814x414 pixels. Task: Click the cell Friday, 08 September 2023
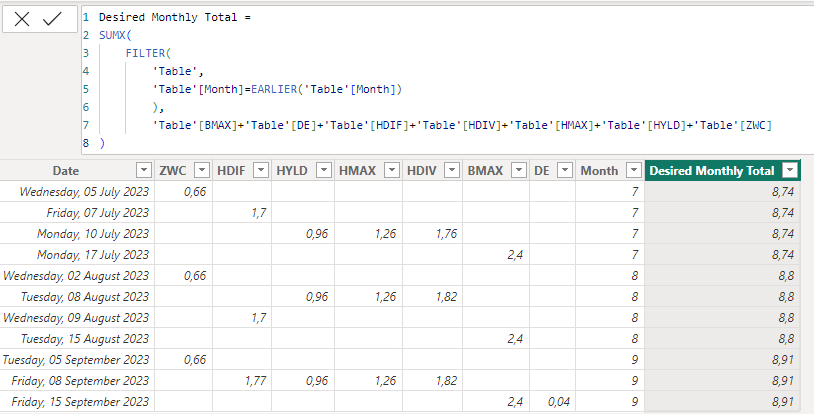point(77,381)
